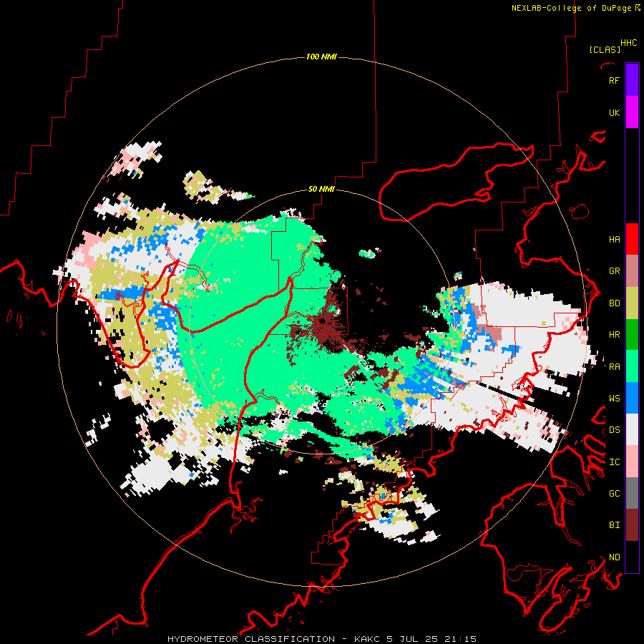Select the BD big drops swatch

point(632,303)
